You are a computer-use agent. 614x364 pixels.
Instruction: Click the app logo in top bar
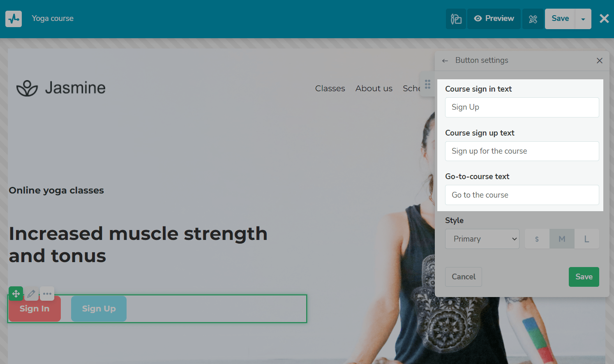[14, 19]
